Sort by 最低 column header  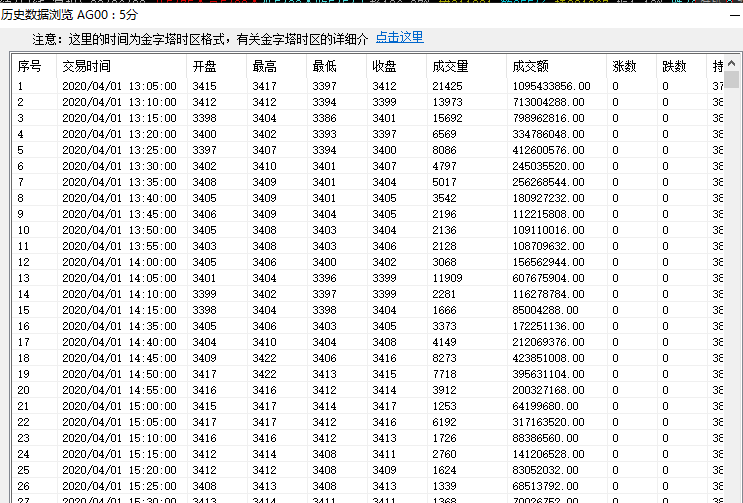point(337,66)
